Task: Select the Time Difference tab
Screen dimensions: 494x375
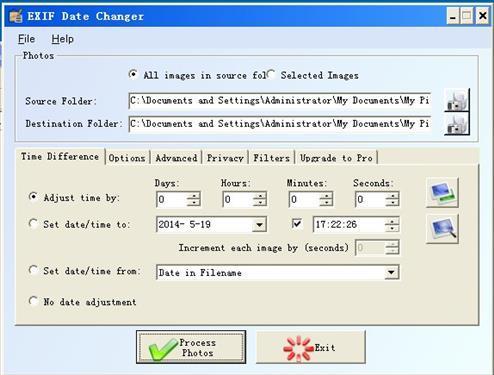Action: (60, 156)
